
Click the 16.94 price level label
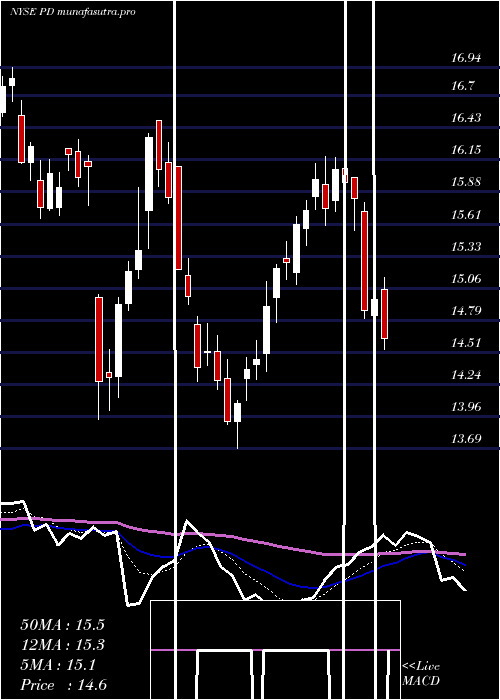click(467, 57)
